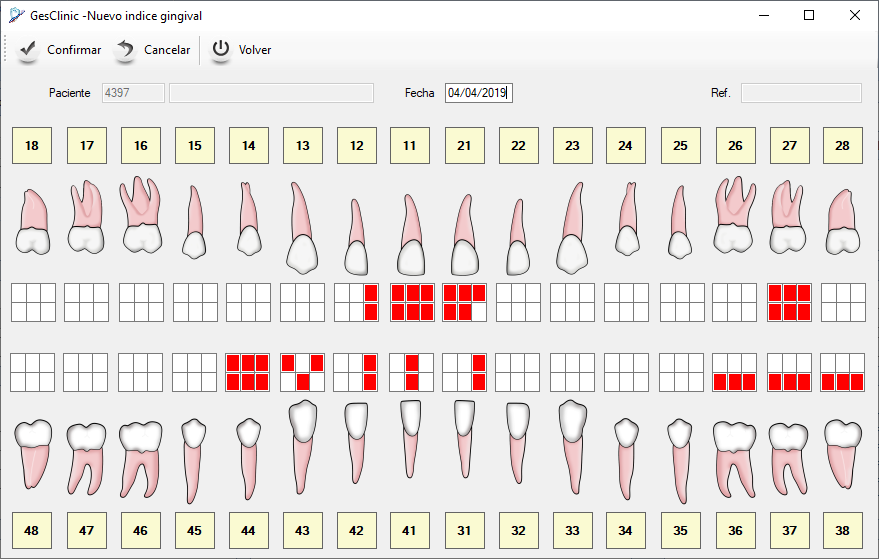This screenshot has height=559, width=879.
Task: Click the Volver label
Action: coord(255,50)
